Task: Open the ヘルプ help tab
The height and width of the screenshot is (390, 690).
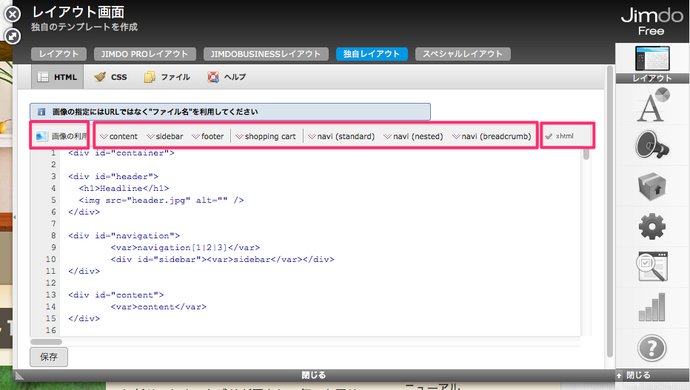Action: (x=226, y=77)
